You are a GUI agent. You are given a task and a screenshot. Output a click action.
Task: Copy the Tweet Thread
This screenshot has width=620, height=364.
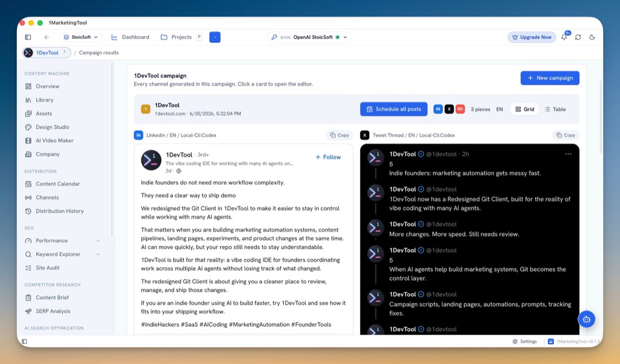566,135
